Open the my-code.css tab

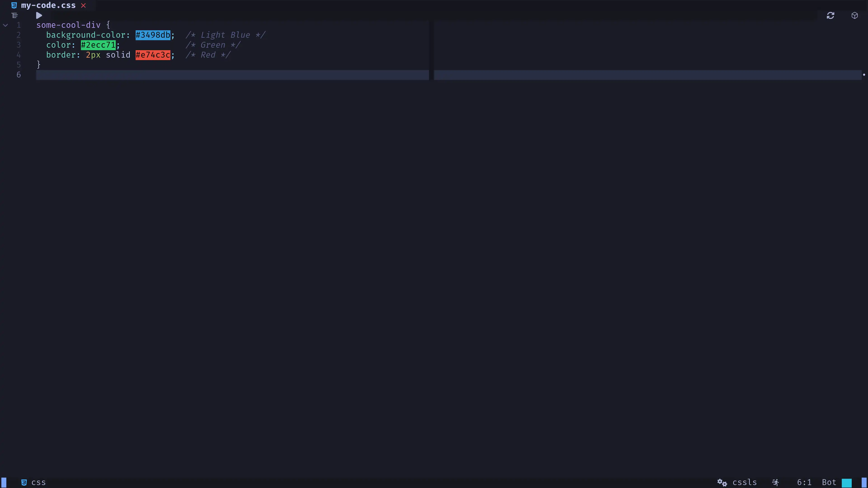coord(48,5)
